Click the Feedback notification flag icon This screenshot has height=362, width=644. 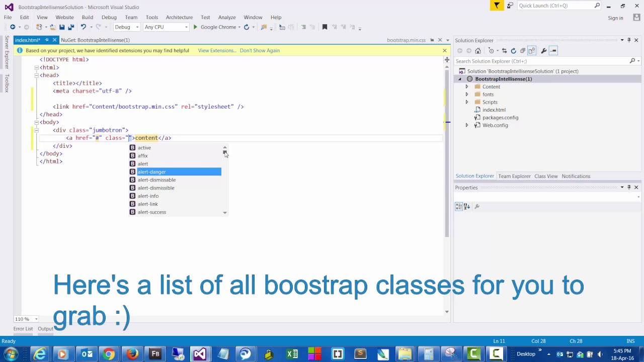click(497, 6)
